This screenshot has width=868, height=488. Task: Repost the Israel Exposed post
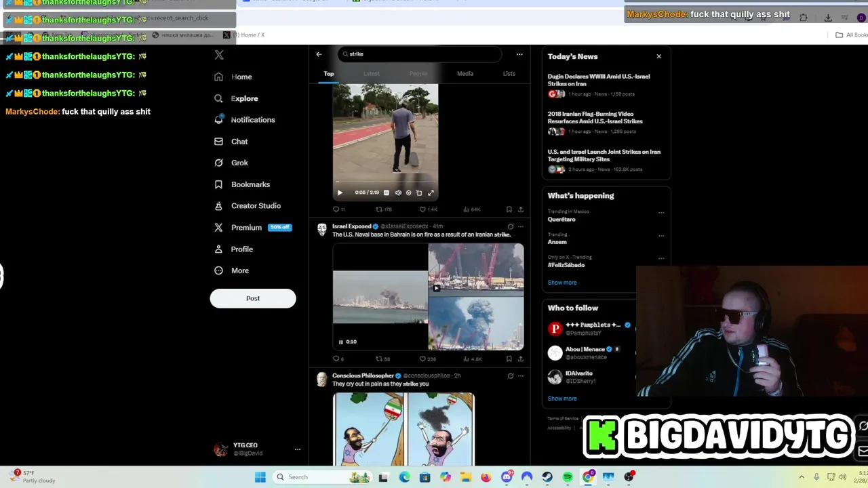(x=383, y=359)
